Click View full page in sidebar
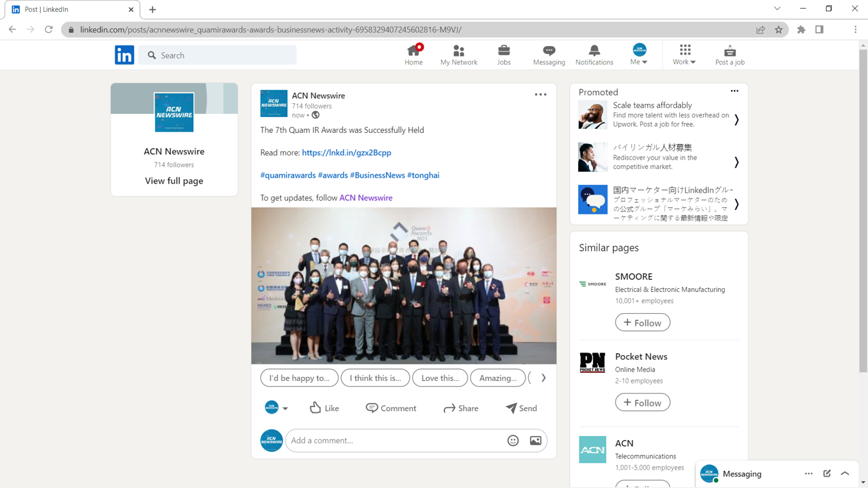868x488 pixels. point(174,181)
